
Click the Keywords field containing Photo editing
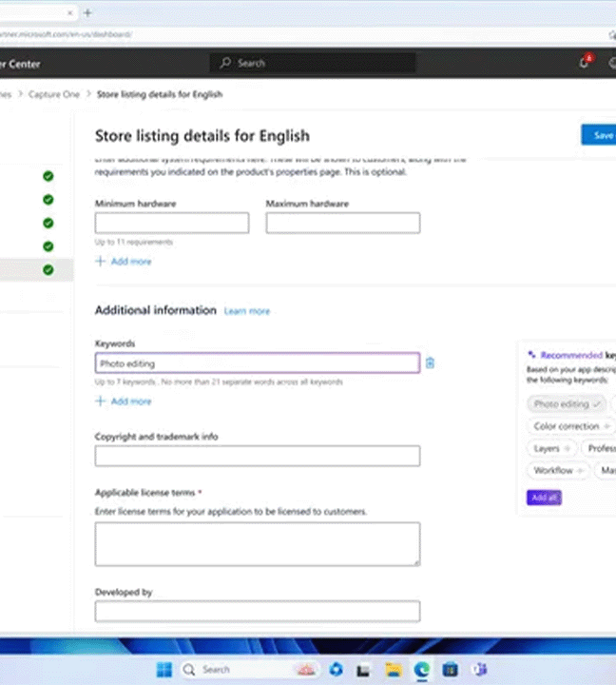[x=258, y=363]
